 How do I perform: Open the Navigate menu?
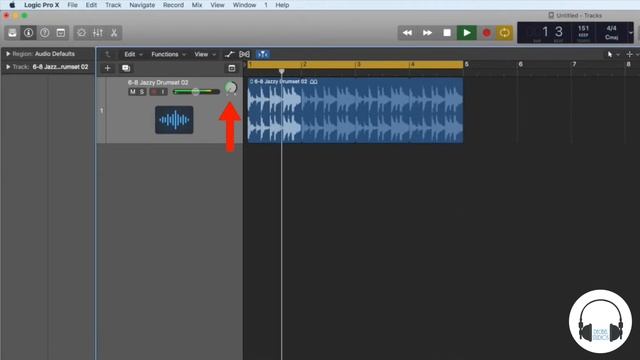142,5
